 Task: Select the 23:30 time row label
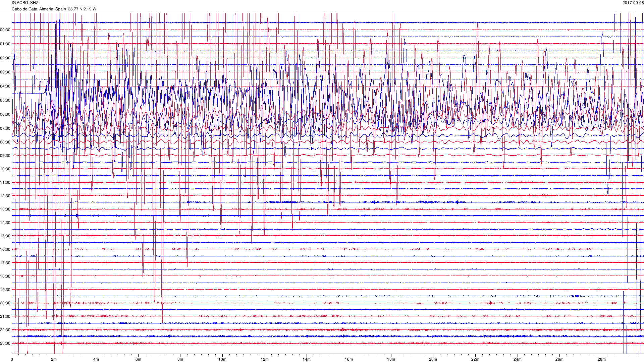(5, 343)
